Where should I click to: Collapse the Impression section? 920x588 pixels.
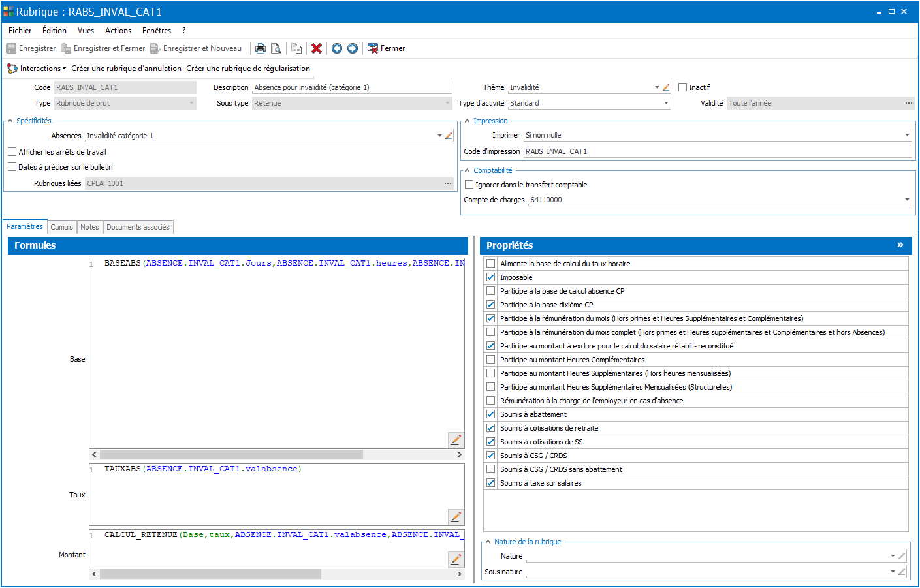point(467,121)
